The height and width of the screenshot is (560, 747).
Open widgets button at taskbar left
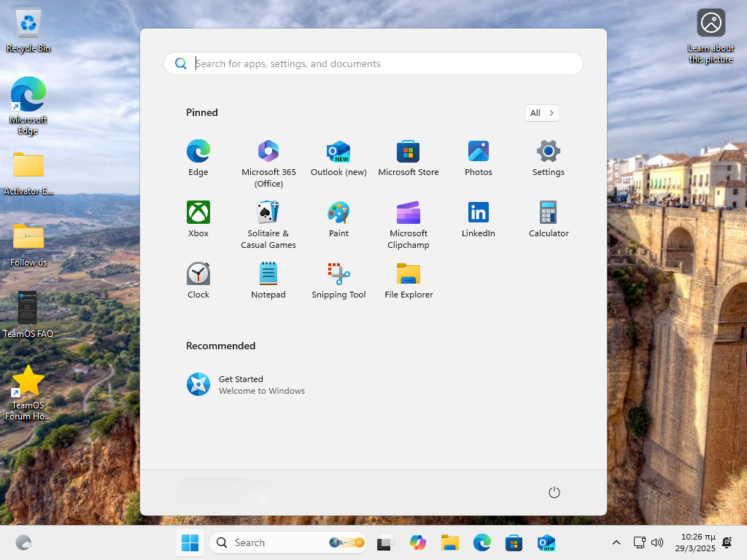[23, 542]
